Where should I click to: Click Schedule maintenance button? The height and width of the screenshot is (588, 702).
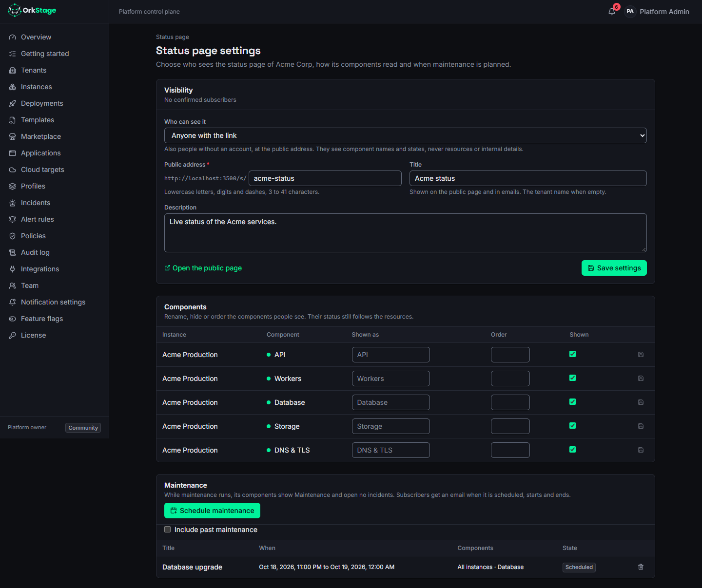point(212,511)
